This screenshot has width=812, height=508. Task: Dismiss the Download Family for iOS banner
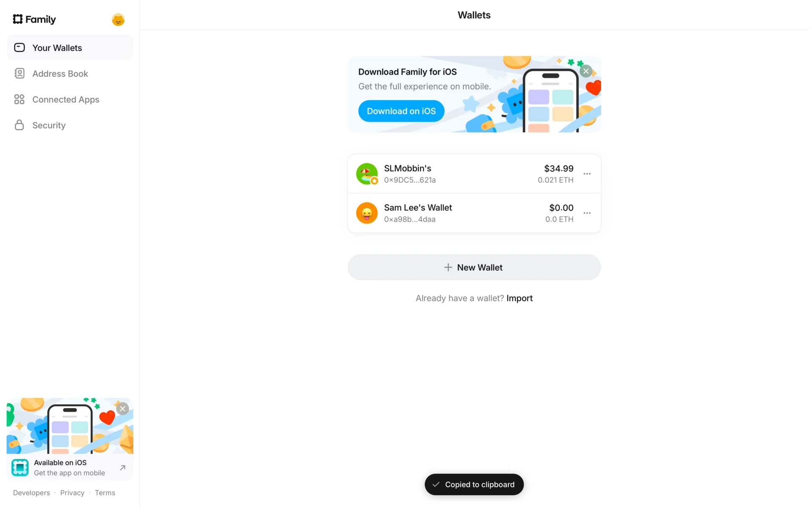pyautogui.click(x=586, y=71)
